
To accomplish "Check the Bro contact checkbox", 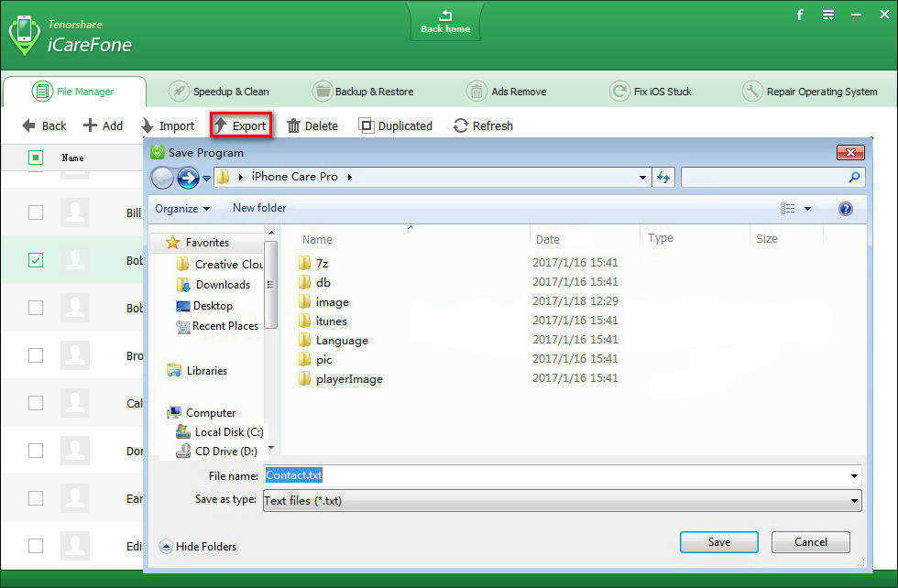I will (x=36, y=355).
